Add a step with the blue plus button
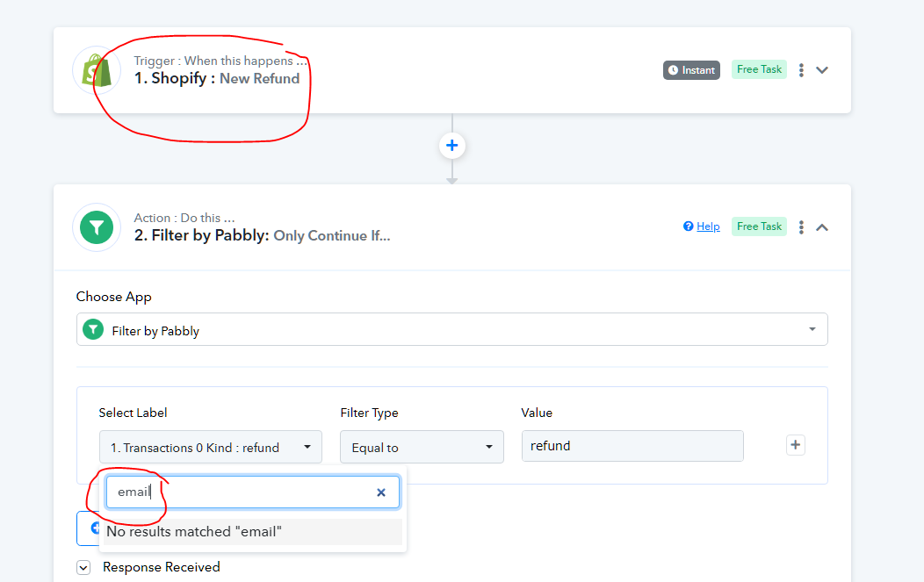The image size is (924, 582). (x=452, y=146)
